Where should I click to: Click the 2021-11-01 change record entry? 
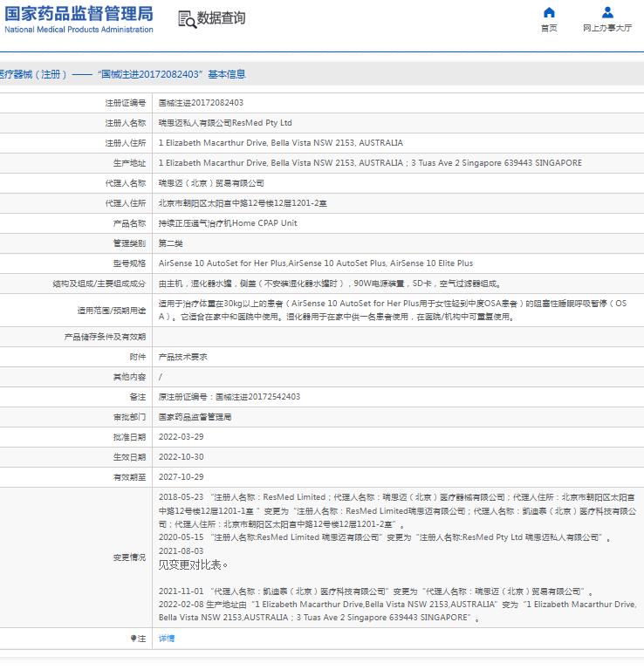point(376,591)
